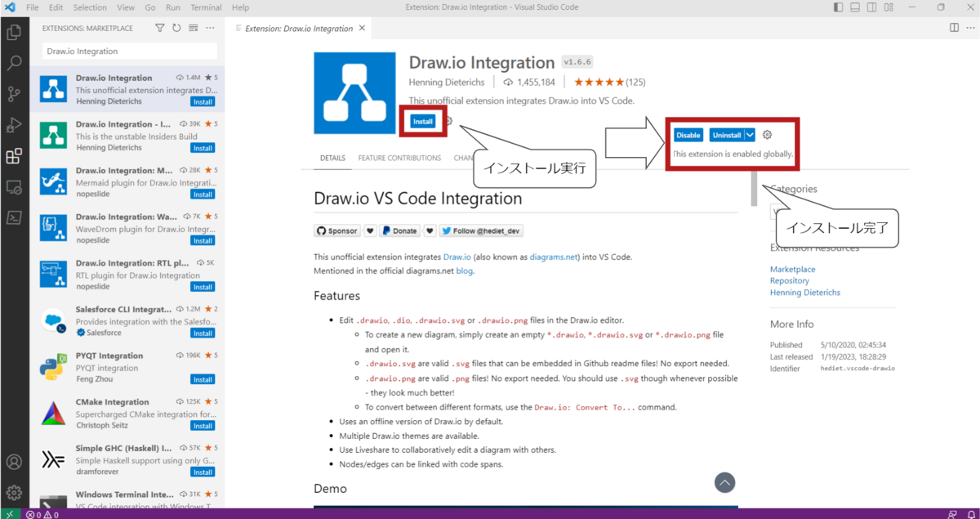The height and width of the screenshot is (519, 980).
Task: Click the remote window status bar icon
Action: 8,514
